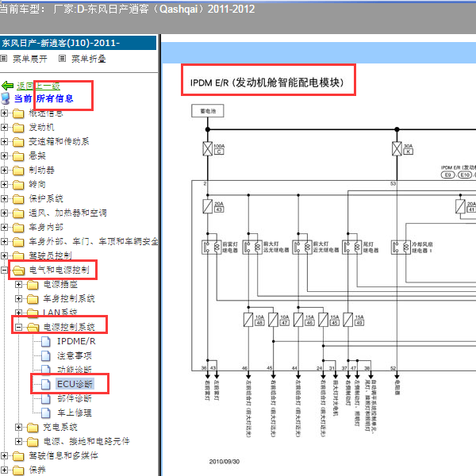
Task: Collapse the 电气和电源控制 node
Action: [x=4, y=270]
